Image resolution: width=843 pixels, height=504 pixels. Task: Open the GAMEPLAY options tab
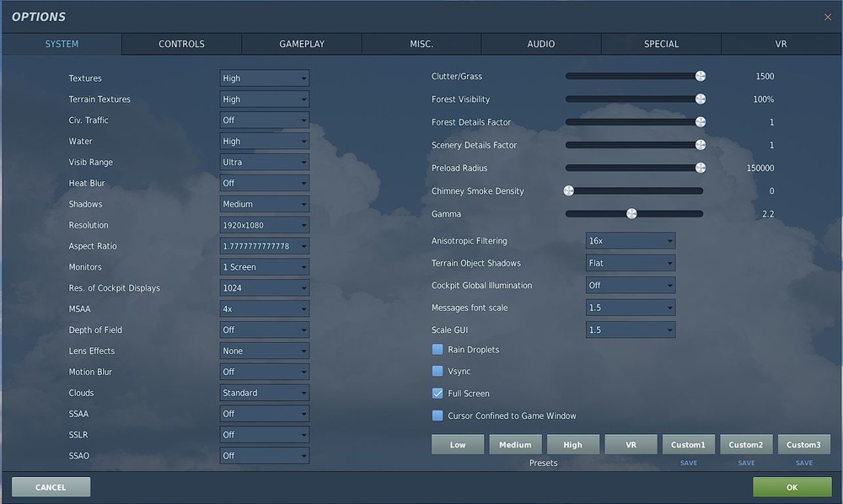(x=301, y=44)
